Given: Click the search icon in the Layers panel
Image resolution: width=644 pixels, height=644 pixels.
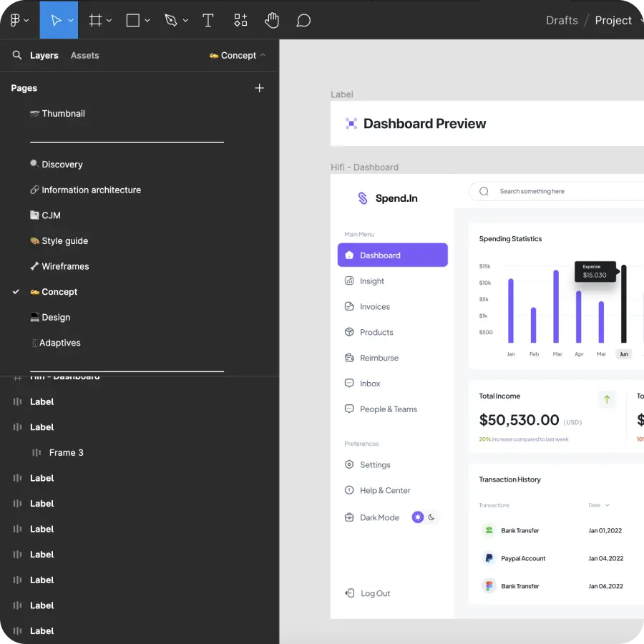Looking at the screenshot, I should [x=17, y=55].
